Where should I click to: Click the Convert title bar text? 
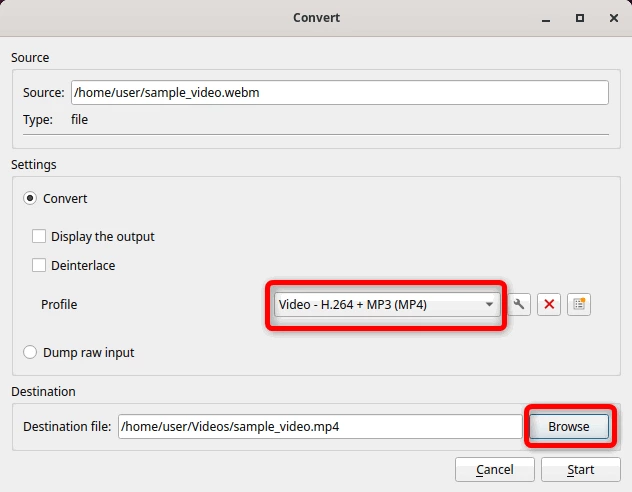pos(316,18)
